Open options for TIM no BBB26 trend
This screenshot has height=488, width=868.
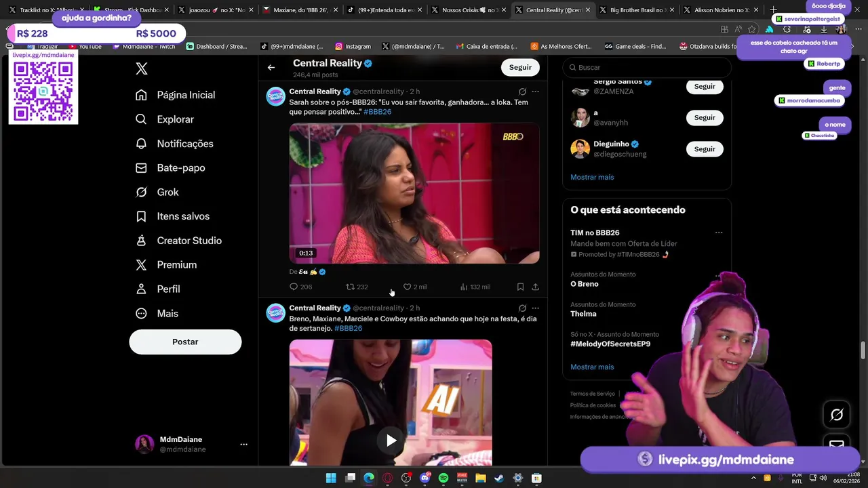click(718, 232)
